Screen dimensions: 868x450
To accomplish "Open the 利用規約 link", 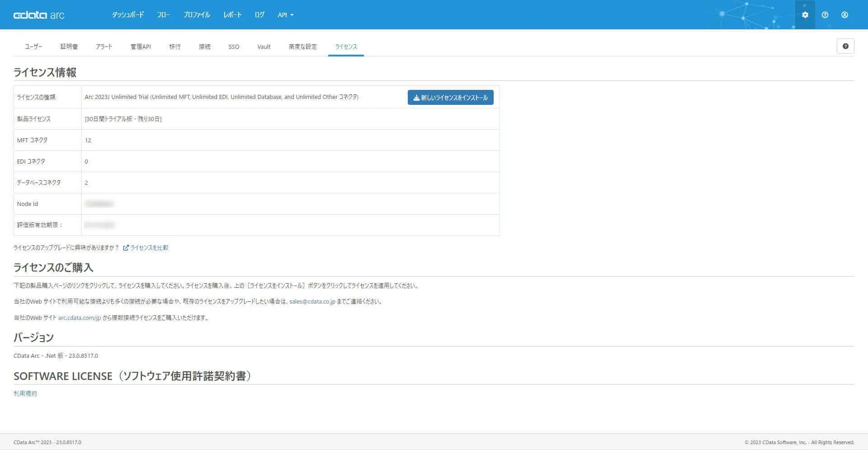I will point(25,394).
